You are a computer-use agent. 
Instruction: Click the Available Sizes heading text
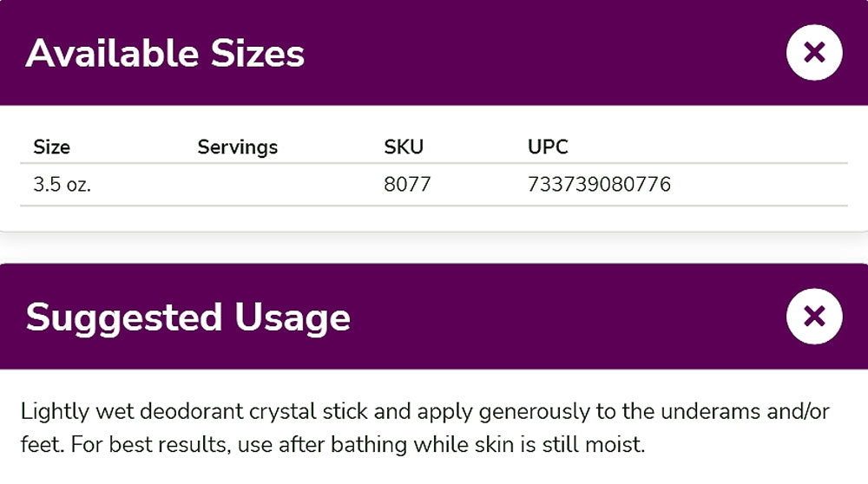165,54
